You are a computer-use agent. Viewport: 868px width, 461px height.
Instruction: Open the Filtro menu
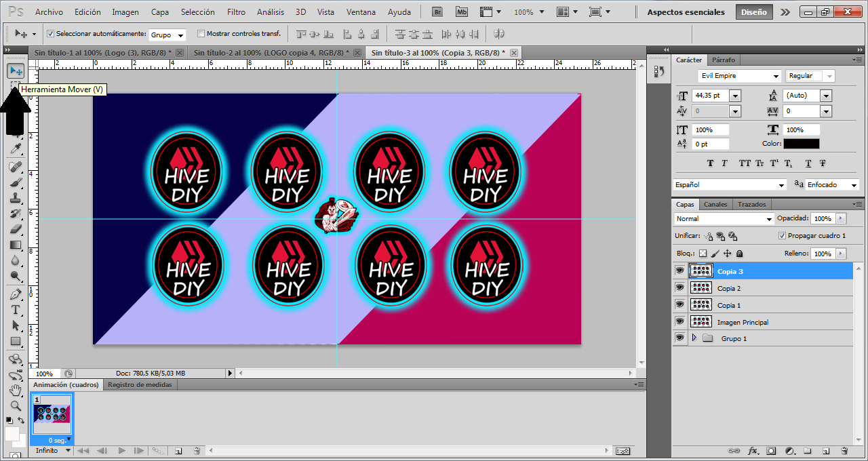[236, 12]
